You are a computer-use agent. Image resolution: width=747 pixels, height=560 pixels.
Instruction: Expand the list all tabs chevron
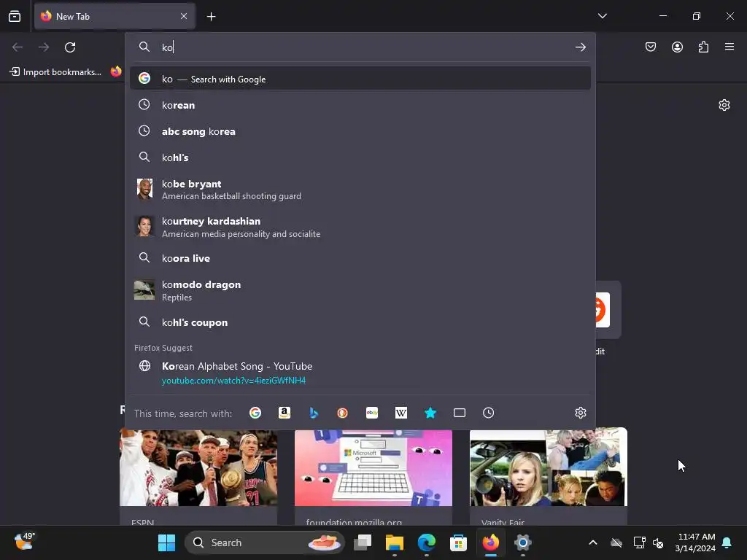coord(602,16)
